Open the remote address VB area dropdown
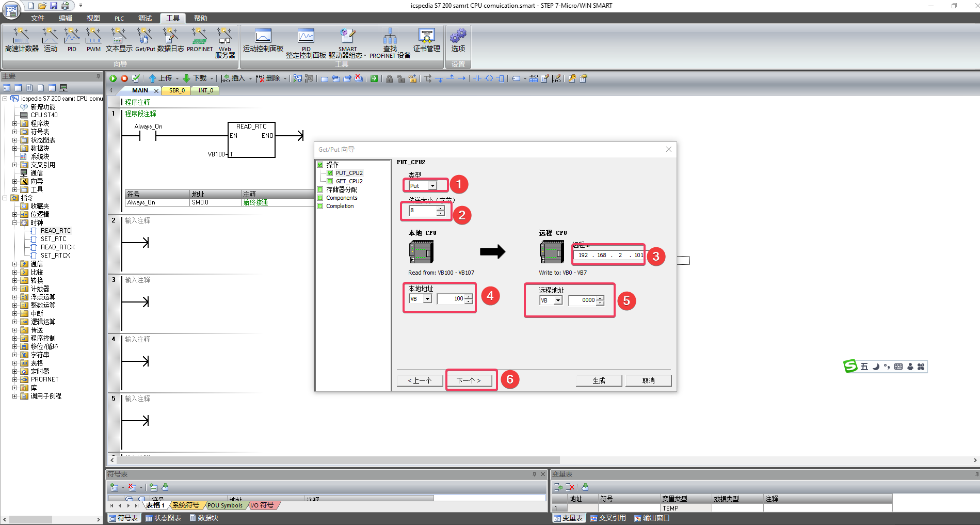 click(558, 300)
